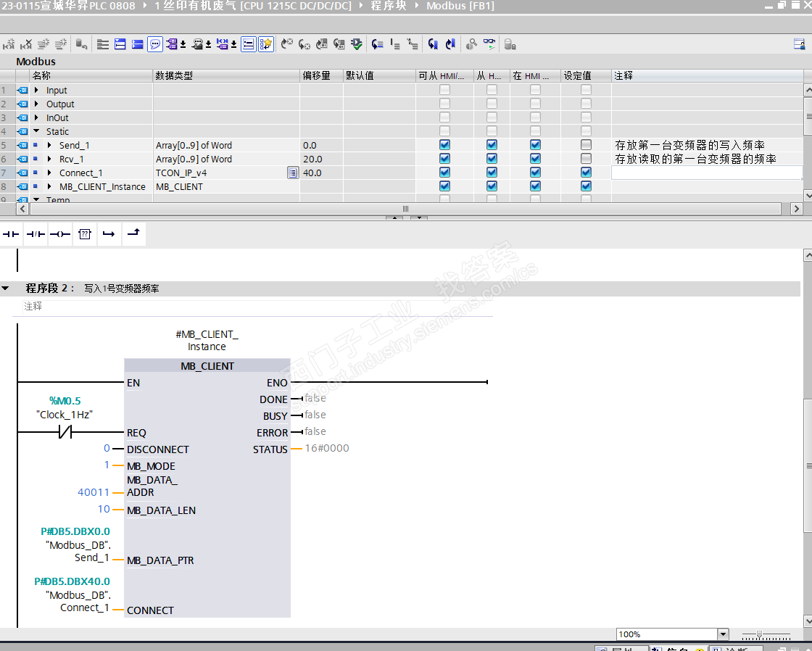Collapse the Static section

point(36,131)
